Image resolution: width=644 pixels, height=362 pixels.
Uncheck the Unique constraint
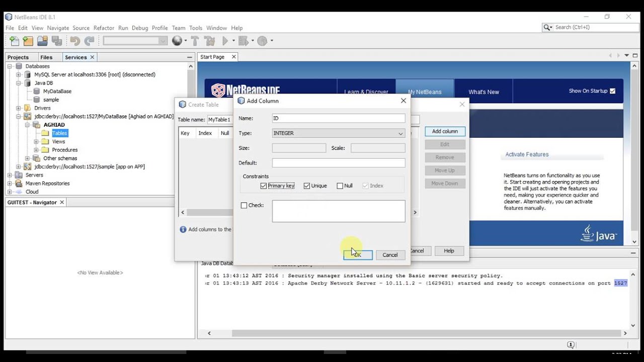point(307,186)
